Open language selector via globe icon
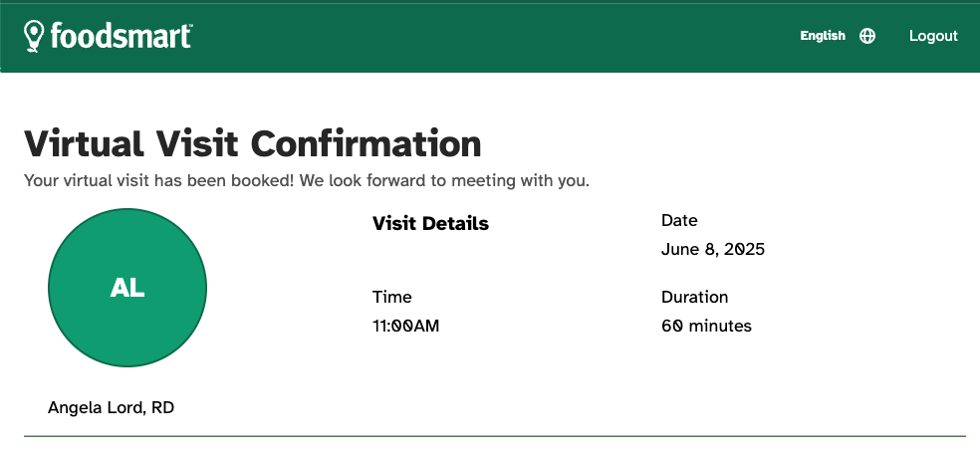The width and height of the screenshot is (980, 458). click(867, 36)
